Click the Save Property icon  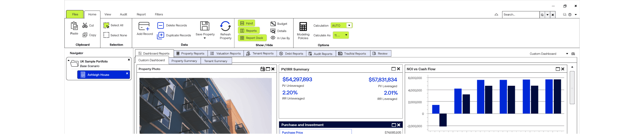click(x=205, y=26)
